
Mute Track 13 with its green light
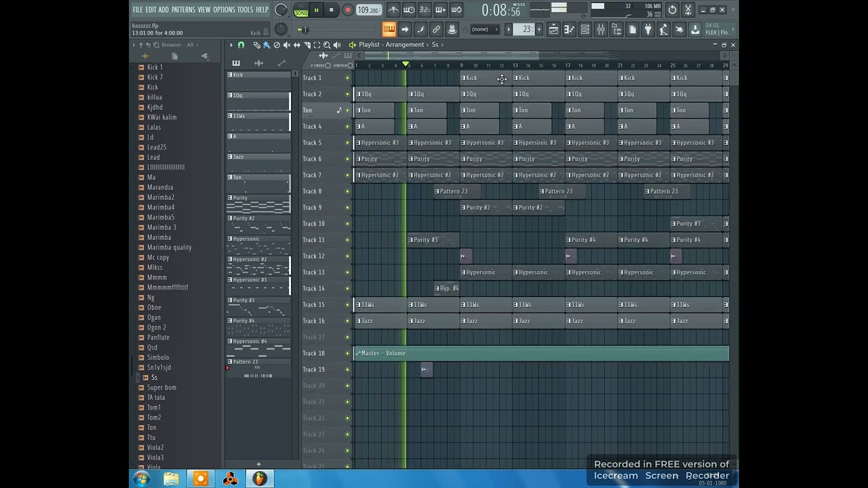[x=347, y=272]
